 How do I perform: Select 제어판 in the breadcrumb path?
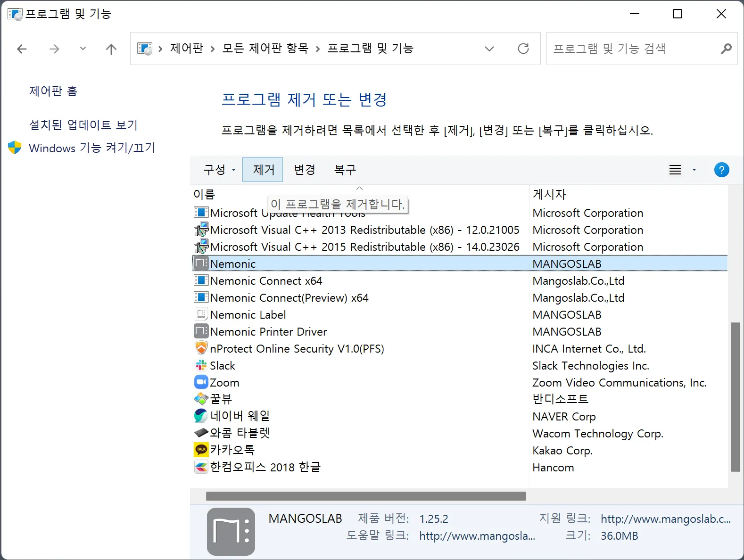tap(187, 49)
